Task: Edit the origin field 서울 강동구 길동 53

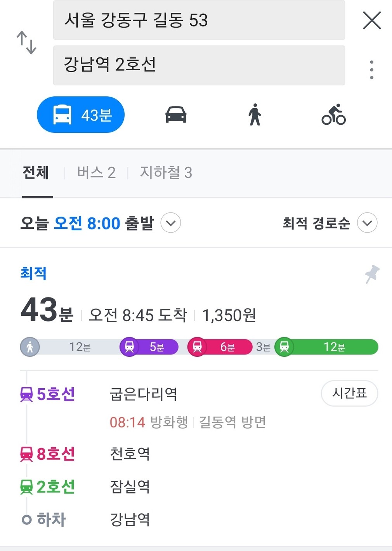Action: point(199,20)
